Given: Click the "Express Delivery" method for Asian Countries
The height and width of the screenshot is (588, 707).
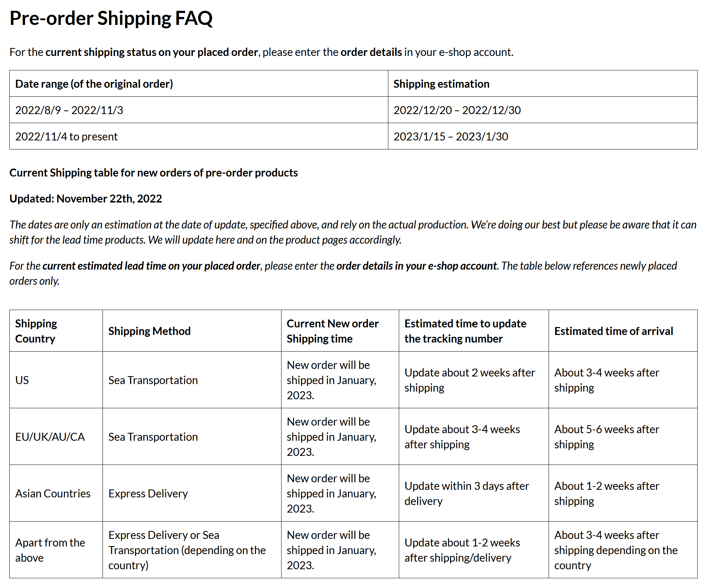Looking at the screenshot, I should pyautogui.click(x=148, y=493).
